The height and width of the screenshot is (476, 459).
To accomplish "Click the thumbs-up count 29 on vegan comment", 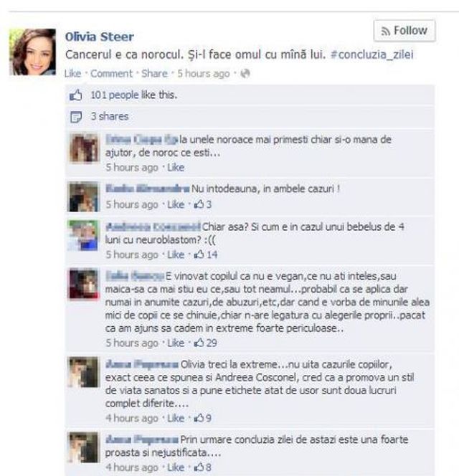I will 205,343.
